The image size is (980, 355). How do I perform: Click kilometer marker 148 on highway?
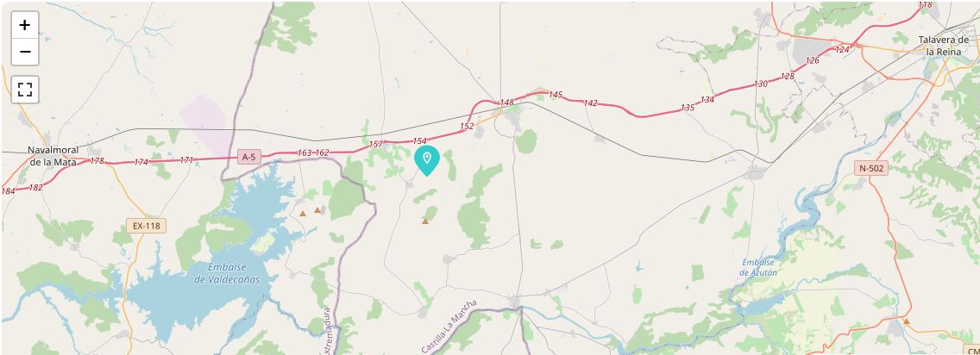(506, 103)
